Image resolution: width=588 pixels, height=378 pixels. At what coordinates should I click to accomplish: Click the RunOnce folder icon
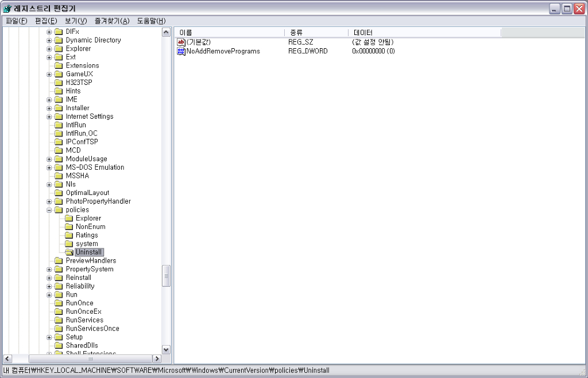(59, 303)
